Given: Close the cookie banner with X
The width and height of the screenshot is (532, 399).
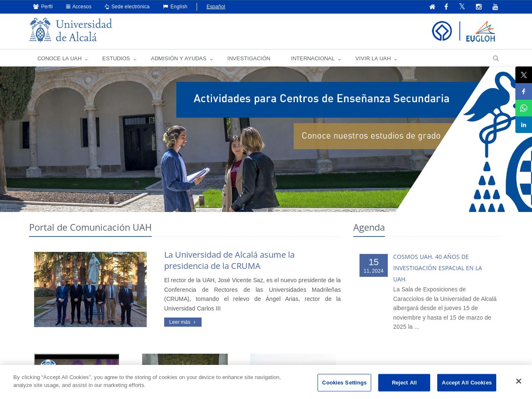Looking at the screenshot, I should 518,381.
